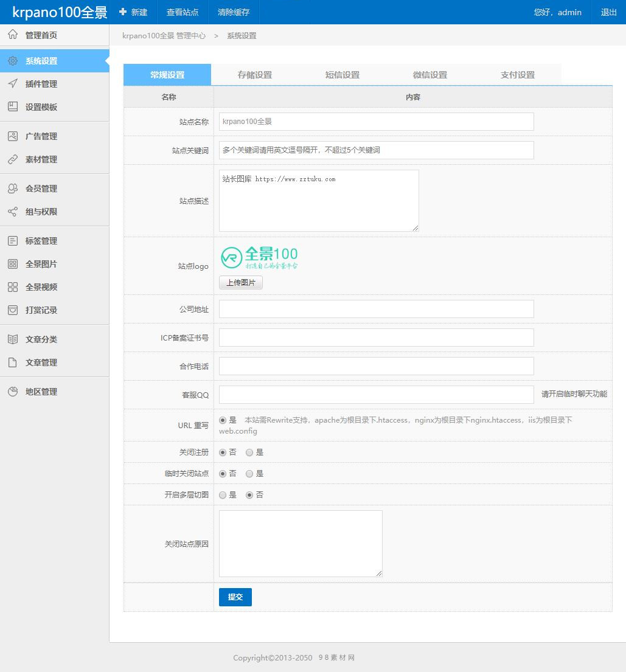The height and width of the screenshot is (672, 626).
Task: Click the gear icon for 系统设置
Action: click(13, 61)
